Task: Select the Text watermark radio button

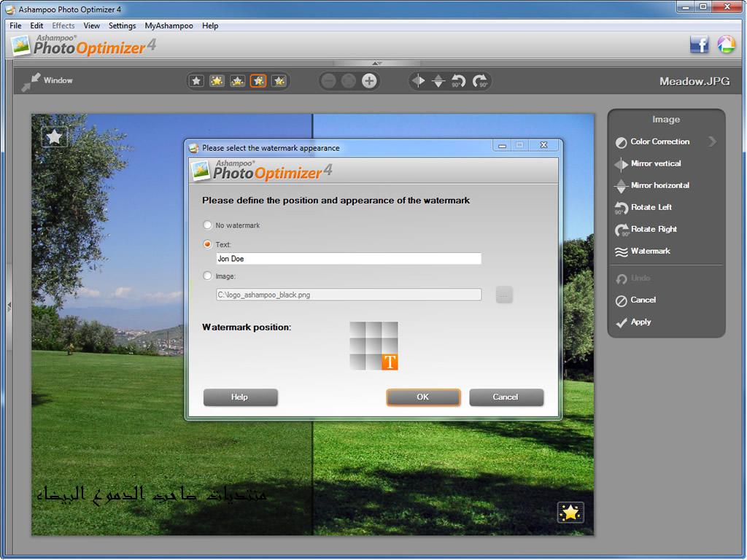Action: point(207,244)
